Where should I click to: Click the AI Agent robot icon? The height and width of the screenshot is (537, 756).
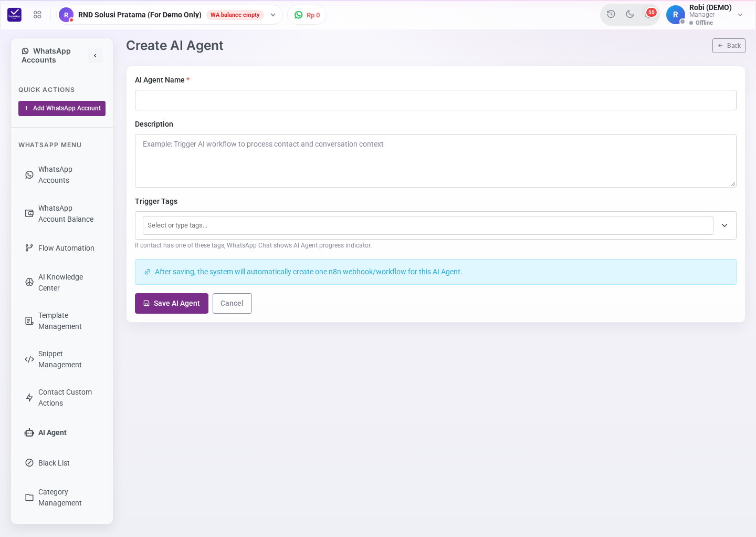tap(29, 432)
